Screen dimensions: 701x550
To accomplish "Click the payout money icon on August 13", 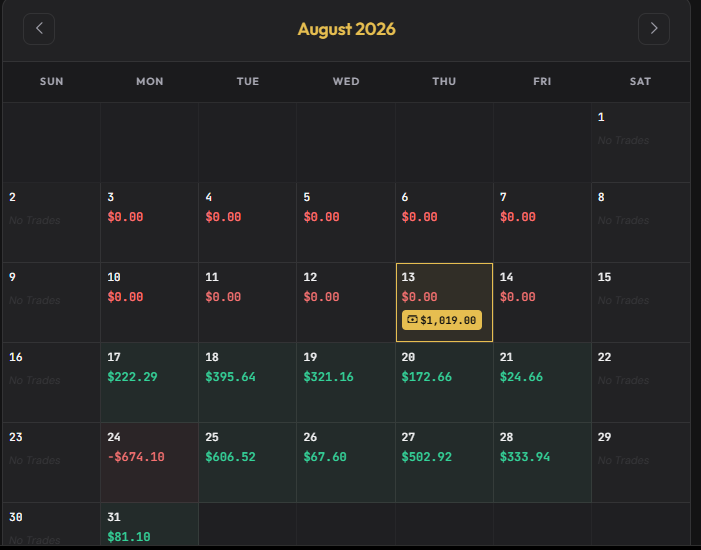I will (412, 320).
